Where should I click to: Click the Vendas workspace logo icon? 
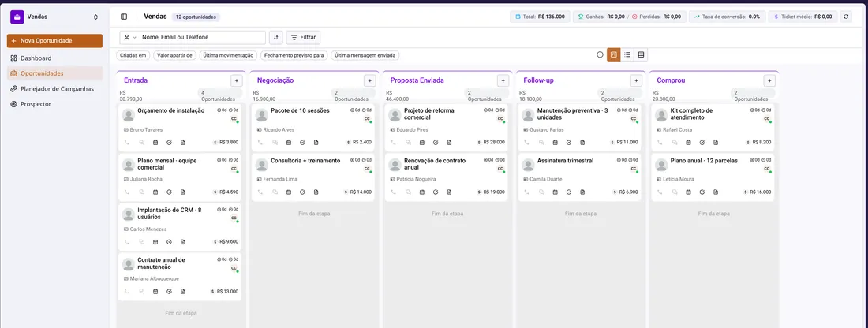[17, 17]
